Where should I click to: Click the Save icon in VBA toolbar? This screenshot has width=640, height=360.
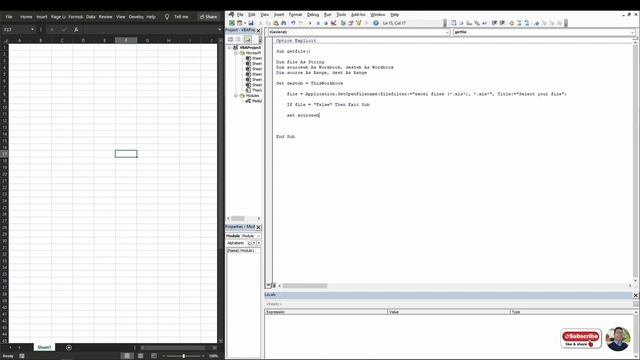pyautogui.click(x=251, y=23)
